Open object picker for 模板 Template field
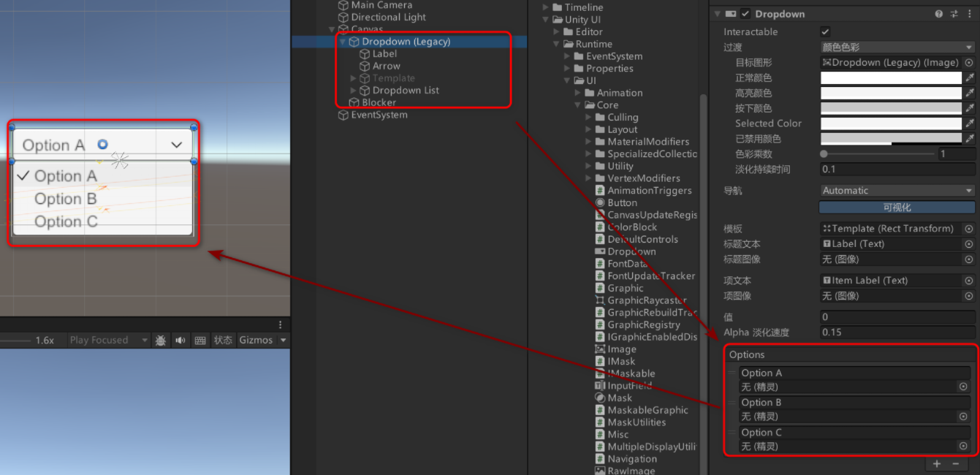Image resolution: width=980 pixels, height=475 pixels. pyautogui.click(x=969, y=229)
